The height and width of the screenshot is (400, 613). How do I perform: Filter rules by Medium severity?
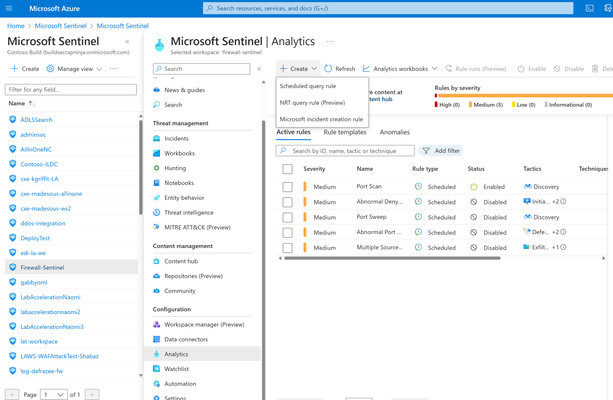486,105
